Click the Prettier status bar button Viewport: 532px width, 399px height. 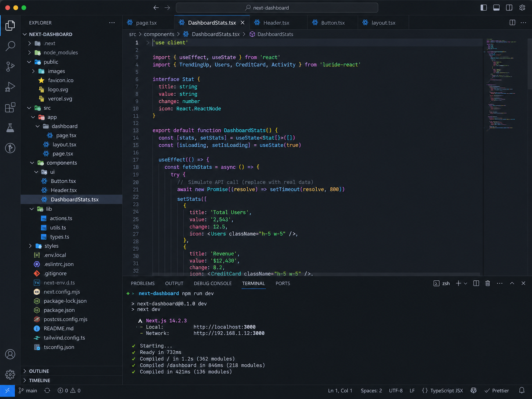click(497, 391)
